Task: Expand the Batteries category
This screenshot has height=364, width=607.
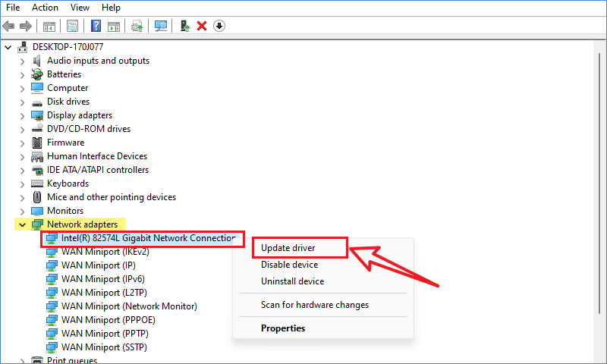Action: click(23, 75)
